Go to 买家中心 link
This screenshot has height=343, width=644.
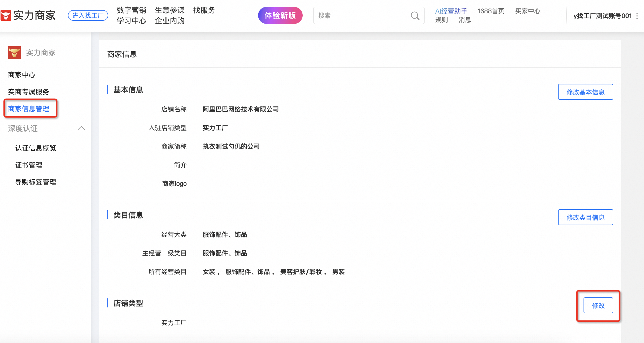point(527,11)
